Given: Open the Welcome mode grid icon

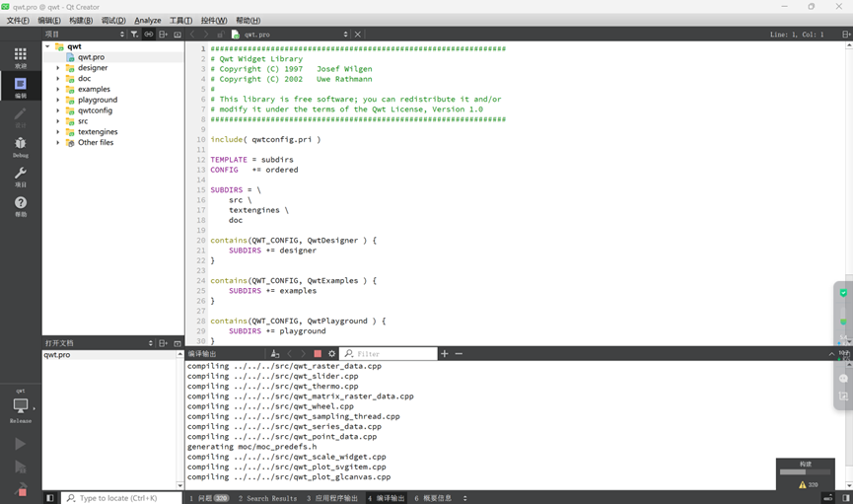Looking at the screenshot, I should tap(20, 56).
